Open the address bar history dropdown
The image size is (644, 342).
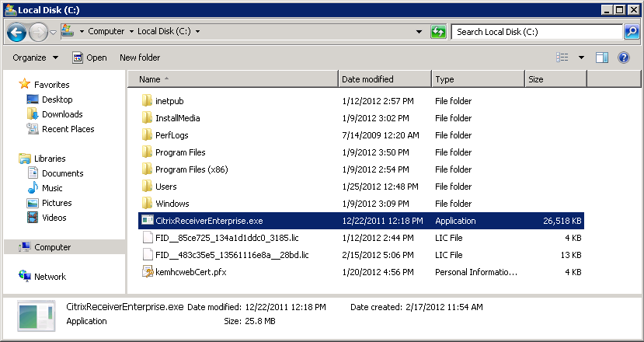[x=419, y=32]
